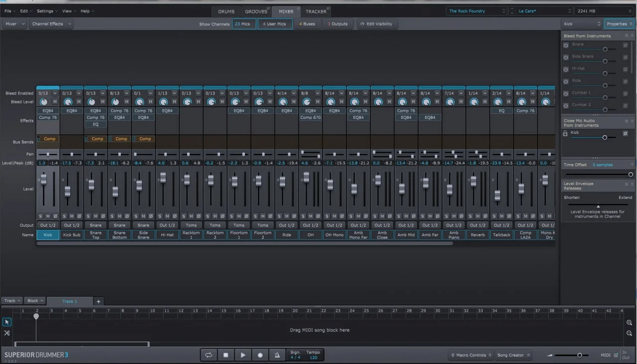Open Close Mic Audio panel menu icon

click(x=626, y=121)
